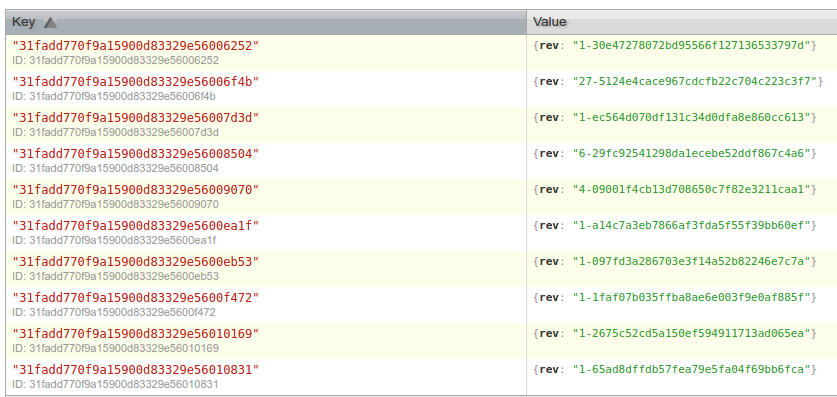
Task: Select the rev value starting with 1-65ad8d
Action: point(691,370)
